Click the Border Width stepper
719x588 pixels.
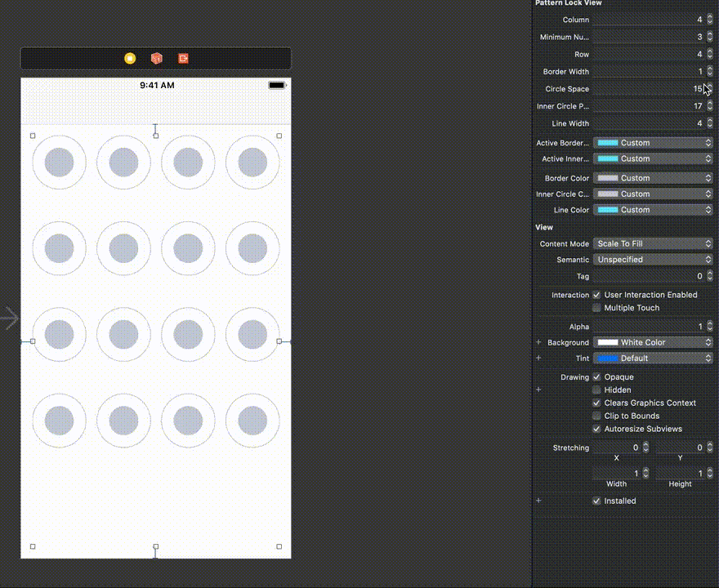click(710, 71)
